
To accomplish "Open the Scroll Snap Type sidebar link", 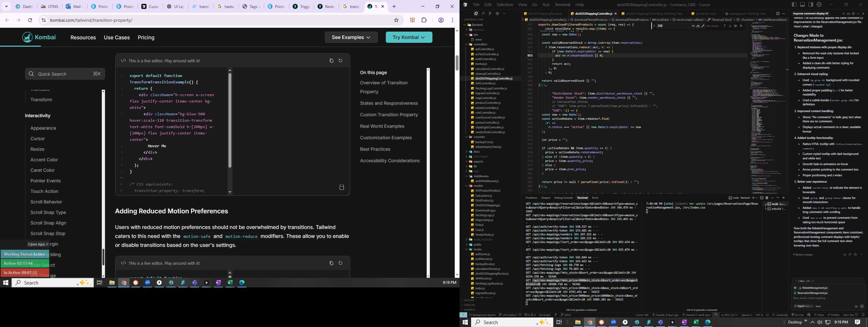I will coord(48,212).
